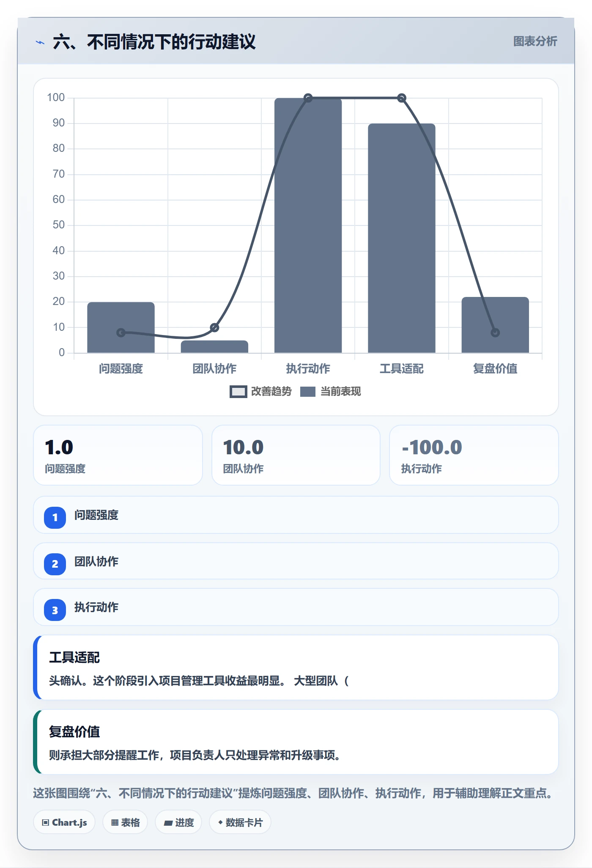The width and height of the screenshot is (592, 868).
Task: Toggle the 当前表现 legend swatch
Action: tap(307, 392)
